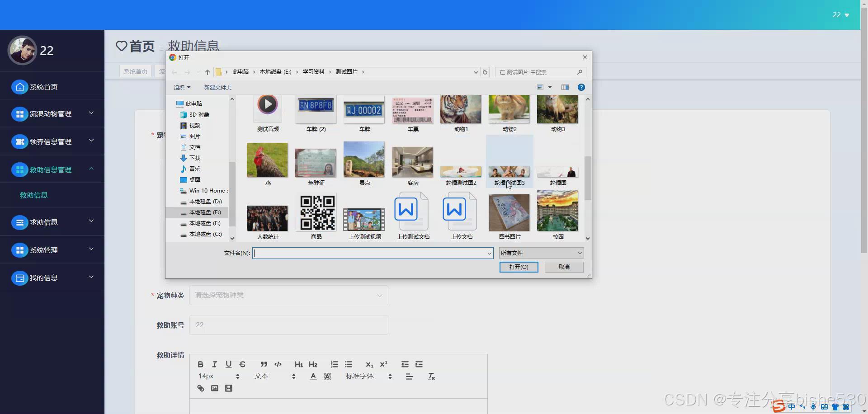
Task: Change the file view mode icon
Action: [x=540, y=87]
